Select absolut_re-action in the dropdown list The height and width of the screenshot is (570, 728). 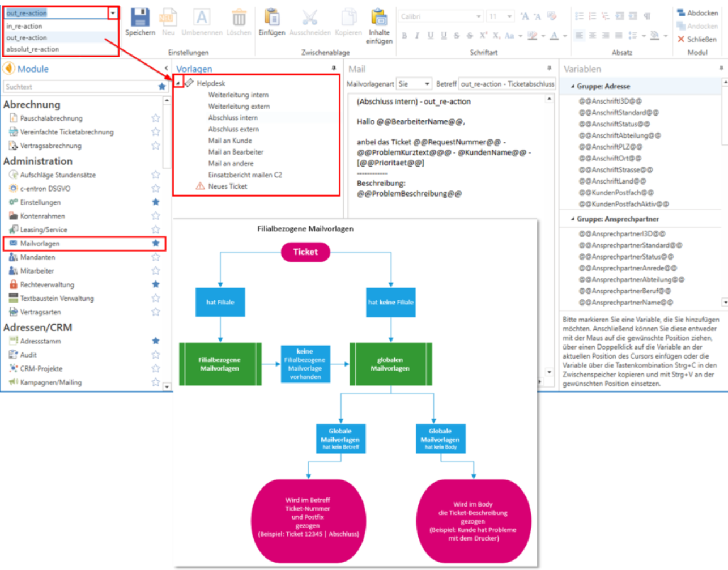coord(33,49)
